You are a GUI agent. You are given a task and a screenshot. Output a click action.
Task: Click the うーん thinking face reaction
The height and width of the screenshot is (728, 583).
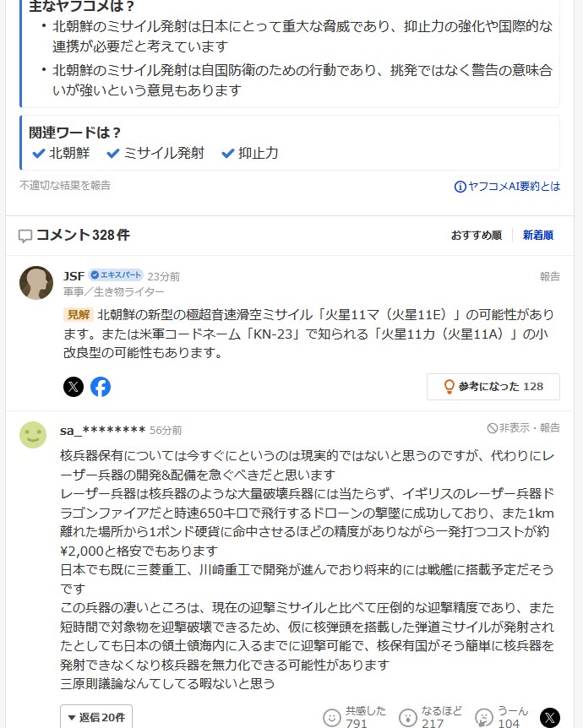coord(484,718)
